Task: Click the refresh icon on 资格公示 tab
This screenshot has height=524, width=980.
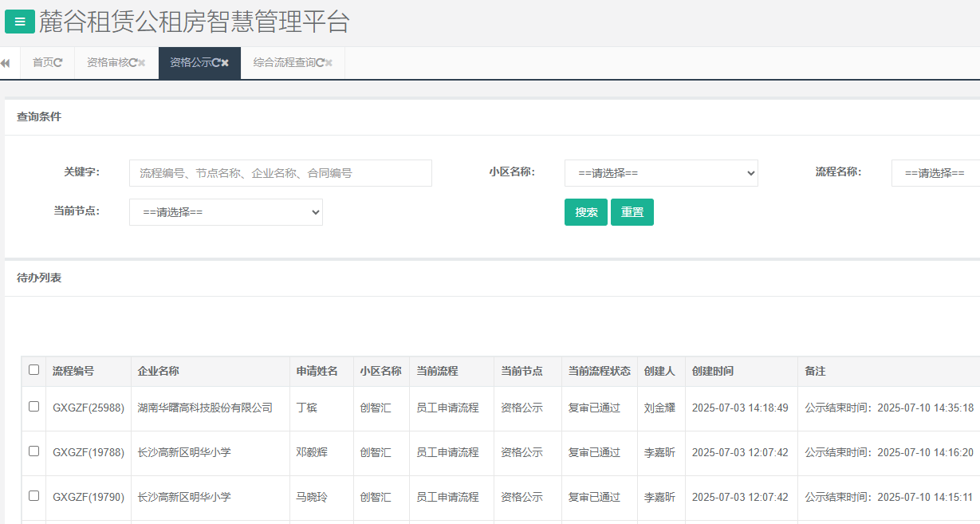Action: [x=215, y=62]
